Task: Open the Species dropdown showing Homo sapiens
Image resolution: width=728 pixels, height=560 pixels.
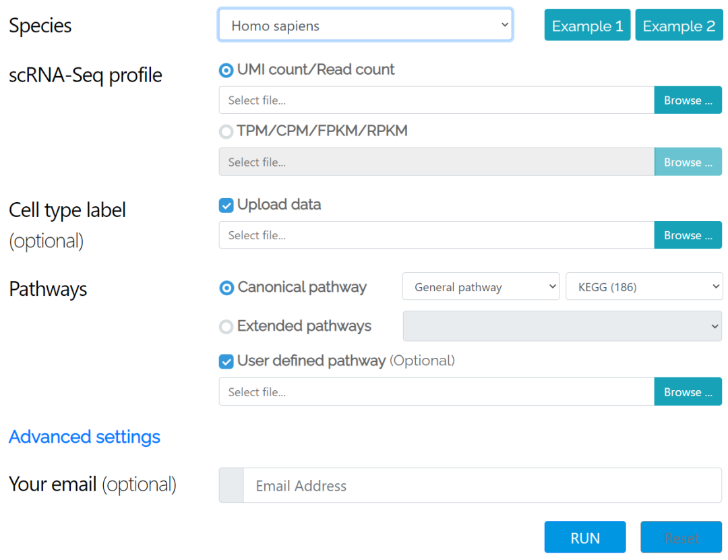Action: tap(365, 26)
